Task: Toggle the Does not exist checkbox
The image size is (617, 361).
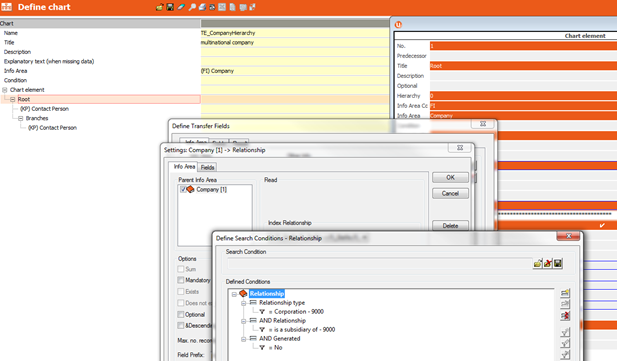Action: [x=181, y=303]
